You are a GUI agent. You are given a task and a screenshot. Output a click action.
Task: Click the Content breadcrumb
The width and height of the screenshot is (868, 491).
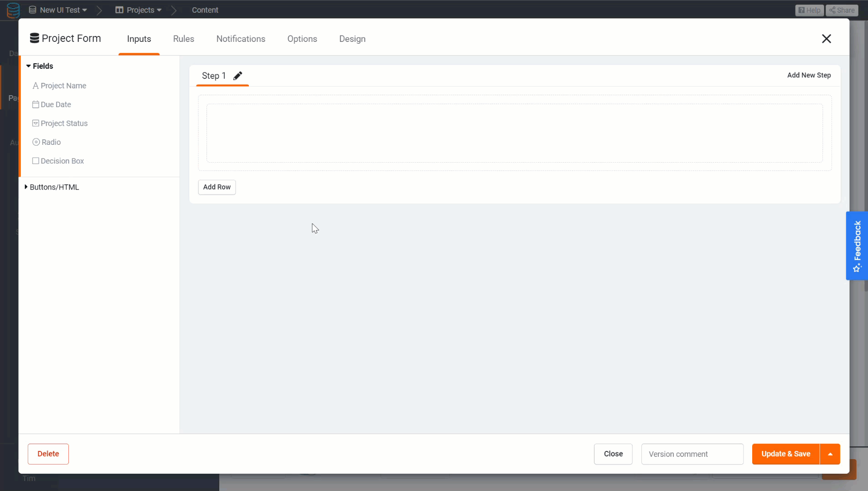205,10
